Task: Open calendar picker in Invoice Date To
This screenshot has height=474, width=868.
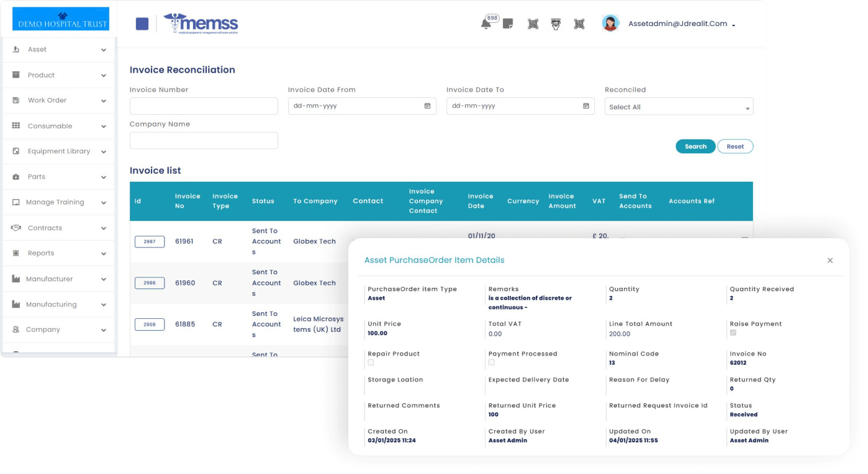Action: 585,106
